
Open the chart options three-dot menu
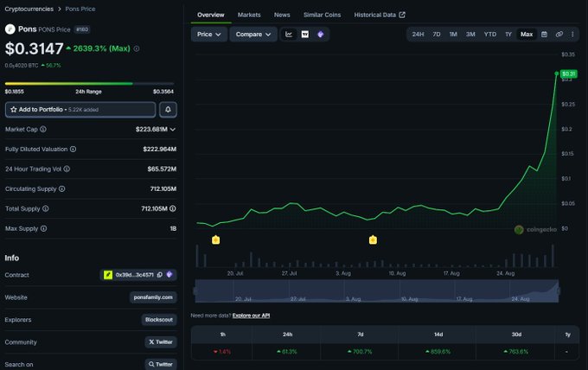[572, 35]
